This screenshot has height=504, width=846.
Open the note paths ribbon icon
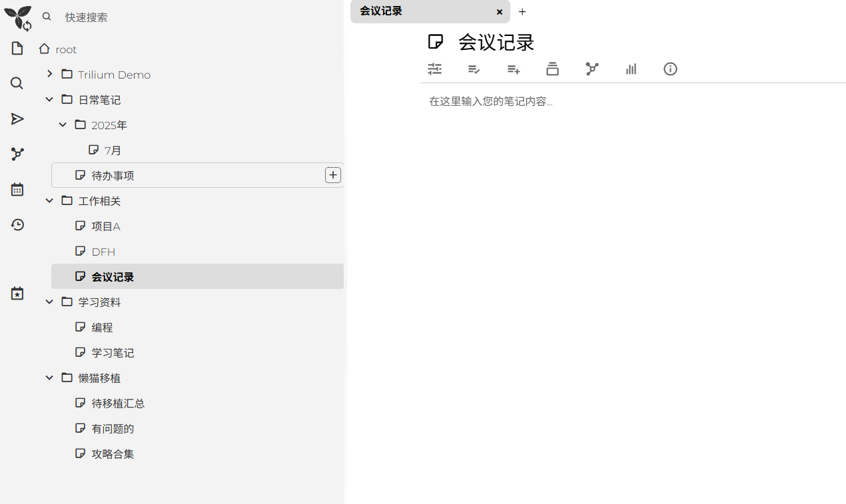[552, 69]
